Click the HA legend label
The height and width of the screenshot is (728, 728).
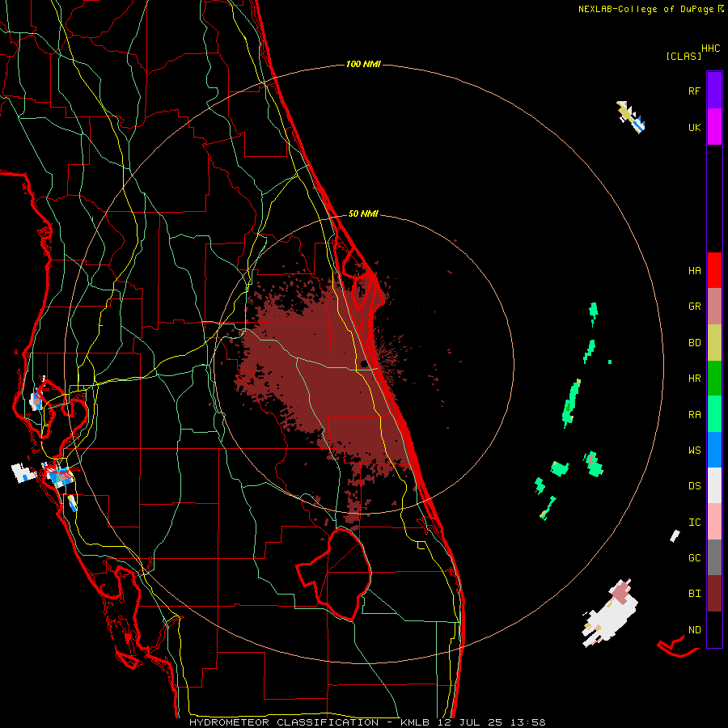694,270
